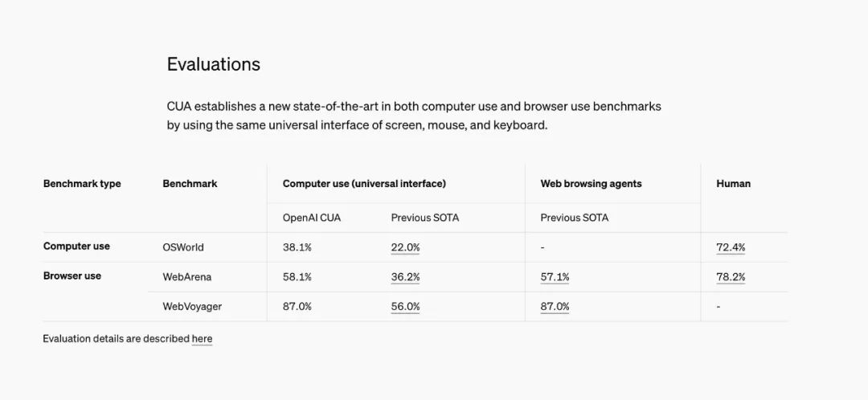
Task: Select the OSWorld benchmark cell
Action: [x=183, y=247]
